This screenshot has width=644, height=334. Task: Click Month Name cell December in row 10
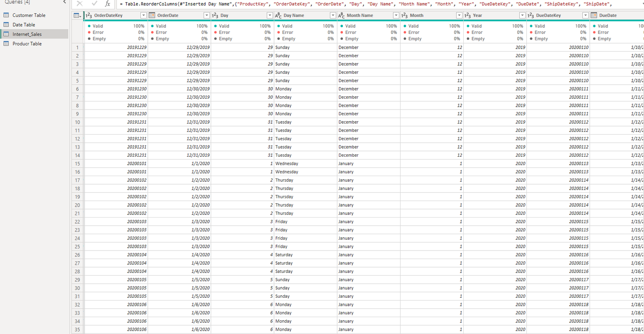[369, 122]
